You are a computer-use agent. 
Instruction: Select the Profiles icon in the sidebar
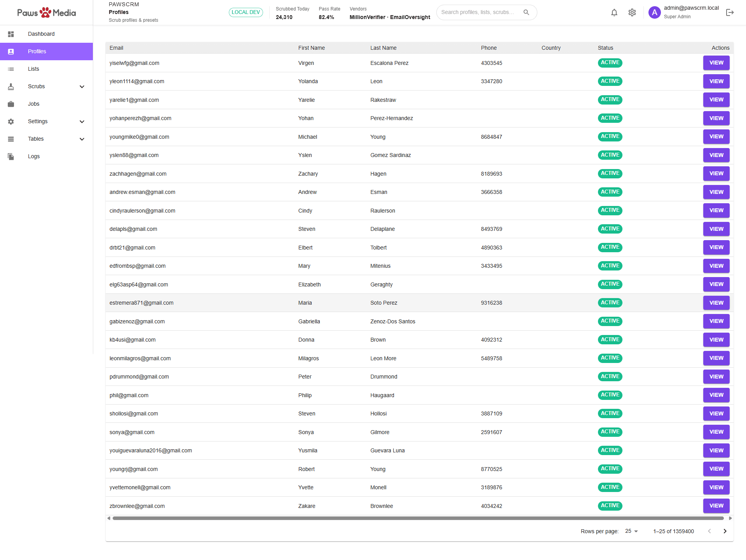[x=11, y=51]
